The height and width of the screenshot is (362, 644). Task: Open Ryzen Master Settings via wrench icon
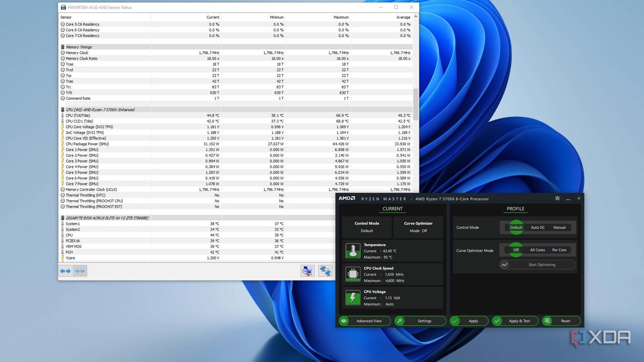pyautogui.click(x=400, y=321)
